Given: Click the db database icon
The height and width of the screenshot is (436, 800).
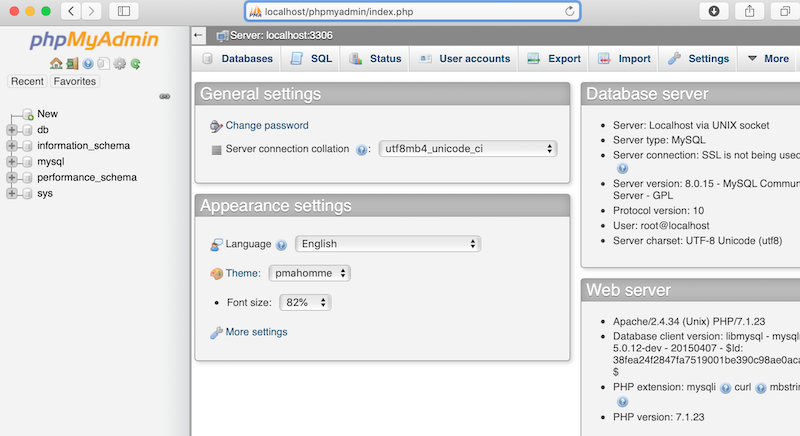Looking at the screenshot, I should [x=28, y=130].
